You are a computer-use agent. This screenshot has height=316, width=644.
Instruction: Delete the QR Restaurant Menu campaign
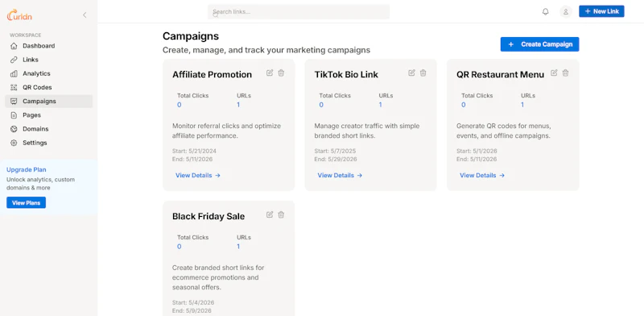pos(566,73)
